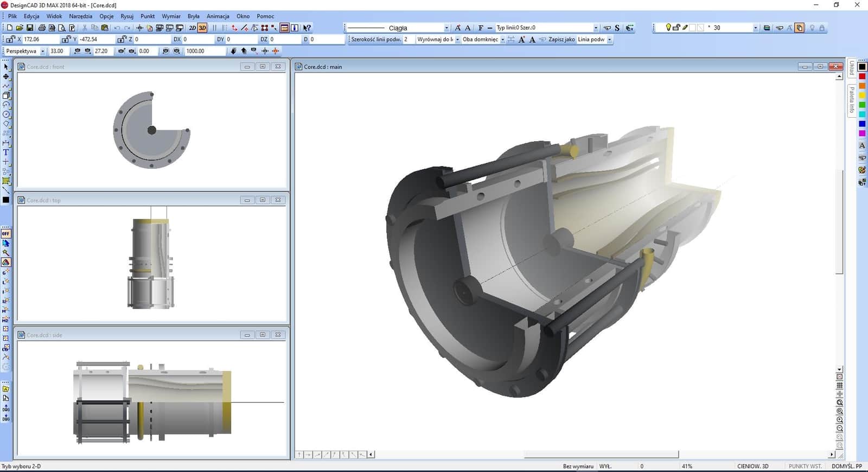Viewport: 868px width, 472px height.
Task: Pick the red color swatch
Action: pos(862,76)
